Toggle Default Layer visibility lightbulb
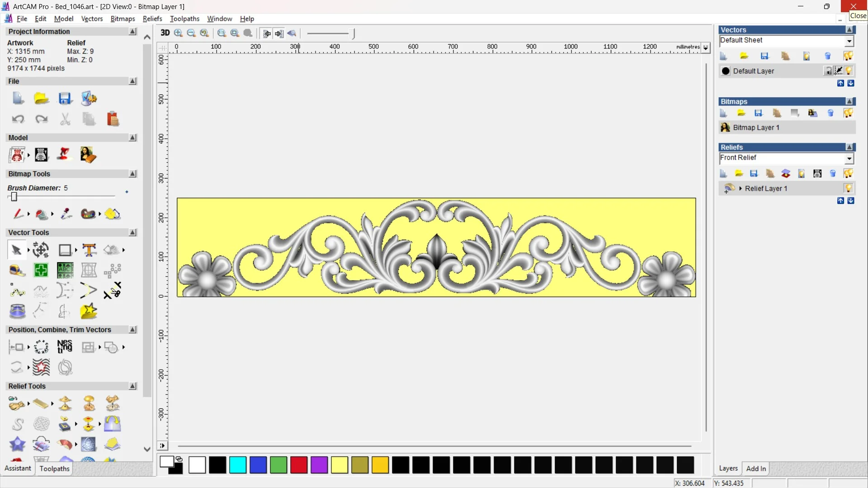This screenshot has width=868, height=488. coord(849,71)
